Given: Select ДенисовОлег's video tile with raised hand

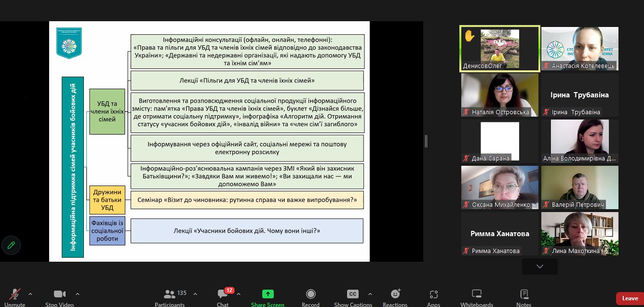Looking at the screenshot, I should pos(499,49).
